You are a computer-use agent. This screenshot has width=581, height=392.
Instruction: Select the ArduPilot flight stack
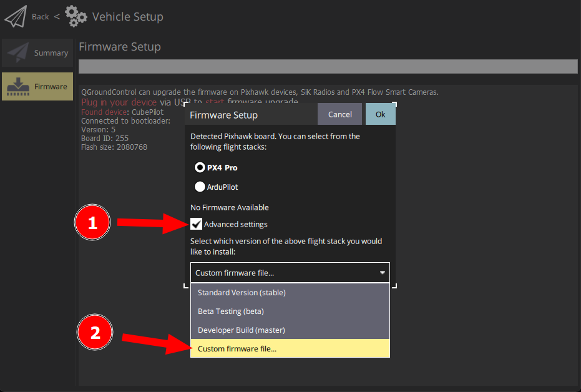[216, 187]
